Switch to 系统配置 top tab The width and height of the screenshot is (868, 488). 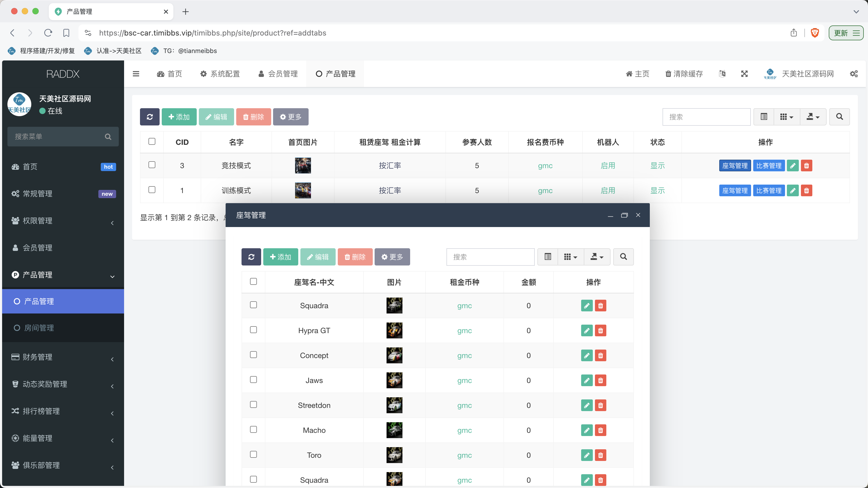point(220,74)
